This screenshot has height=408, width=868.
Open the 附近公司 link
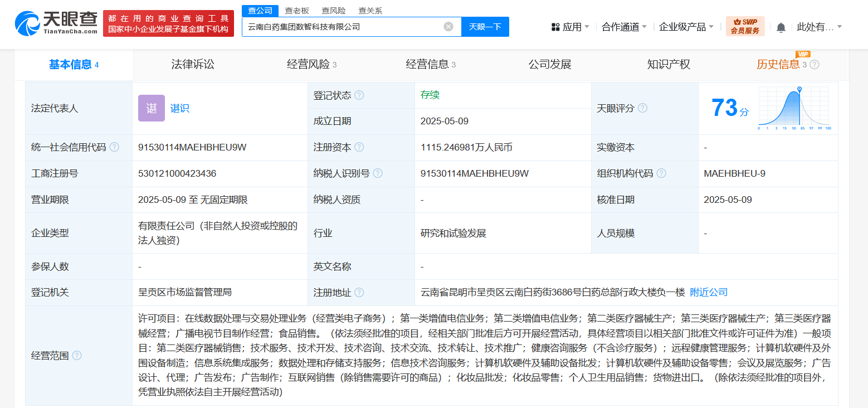708,292
